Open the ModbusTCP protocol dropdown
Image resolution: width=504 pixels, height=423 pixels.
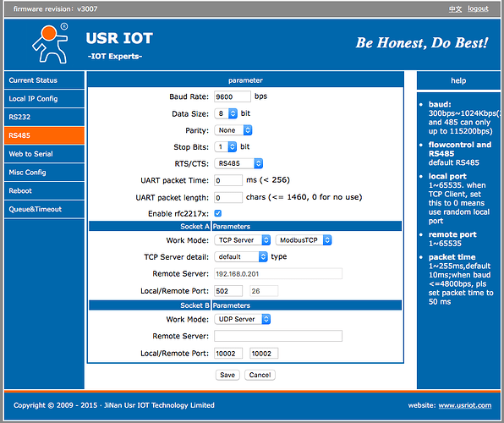(304, 240)
